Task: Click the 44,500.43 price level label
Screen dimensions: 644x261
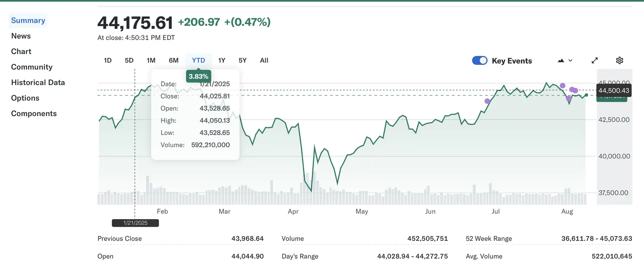Action: coord(613,91)
